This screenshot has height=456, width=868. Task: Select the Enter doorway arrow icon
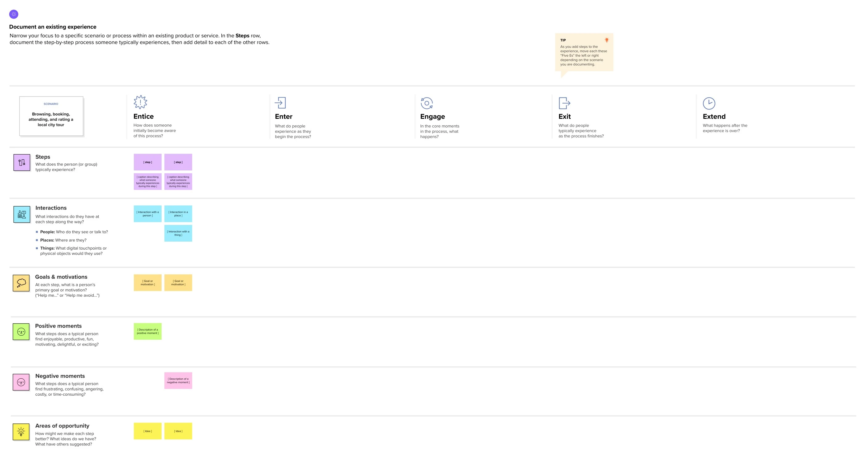[x=280, y=103]
